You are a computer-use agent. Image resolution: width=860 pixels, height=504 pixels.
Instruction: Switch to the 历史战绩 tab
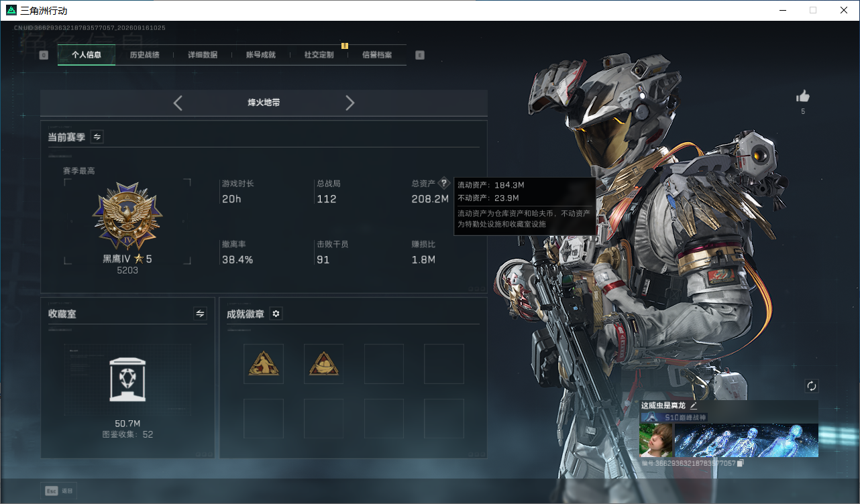click(144, 55)
